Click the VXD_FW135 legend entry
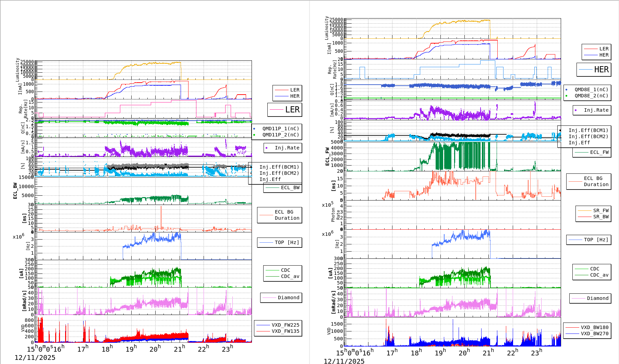This screenshot has height=364, width=619. 285,331
